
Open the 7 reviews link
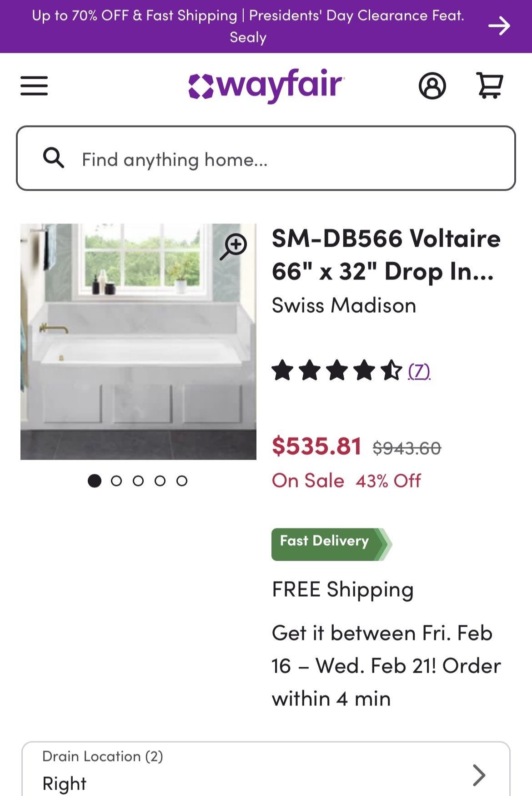pos(419,371)
